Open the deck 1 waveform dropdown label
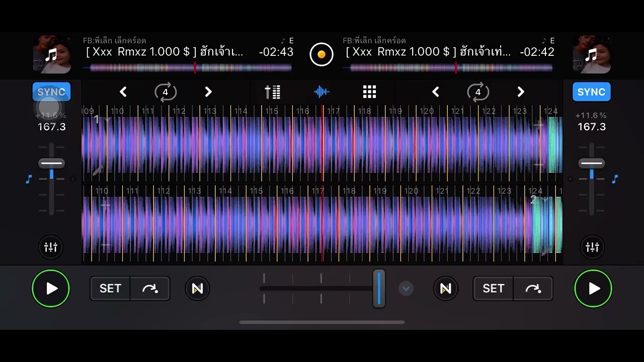 click(101, 120)
